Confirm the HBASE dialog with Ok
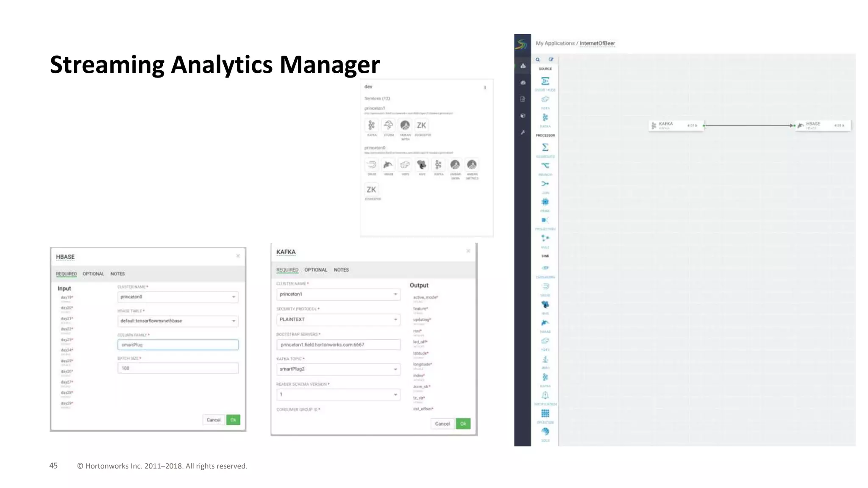 (x=233, y=420)
